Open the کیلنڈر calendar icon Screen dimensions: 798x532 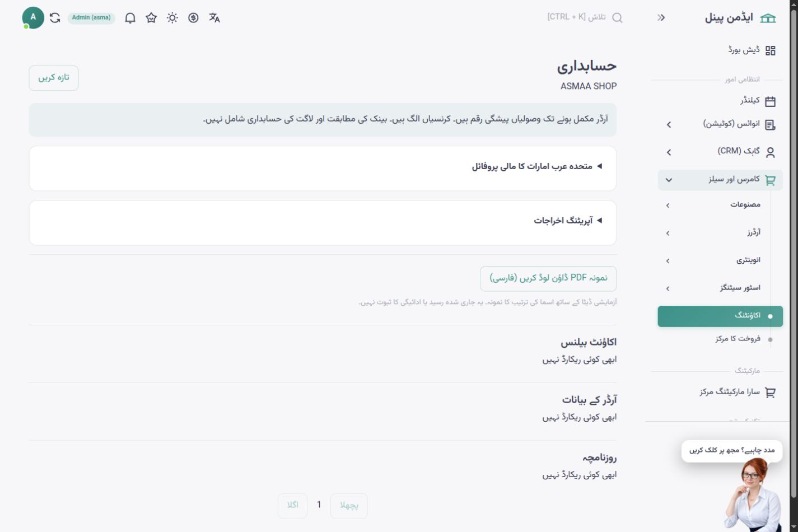(771, 101)
